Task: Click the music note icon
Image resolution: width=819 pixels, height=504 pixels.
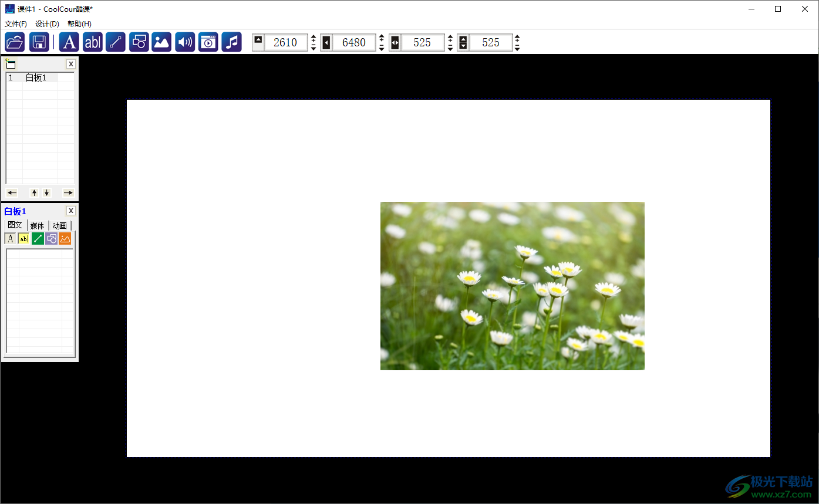Action: pyautogui.click(x=231, y=42)
